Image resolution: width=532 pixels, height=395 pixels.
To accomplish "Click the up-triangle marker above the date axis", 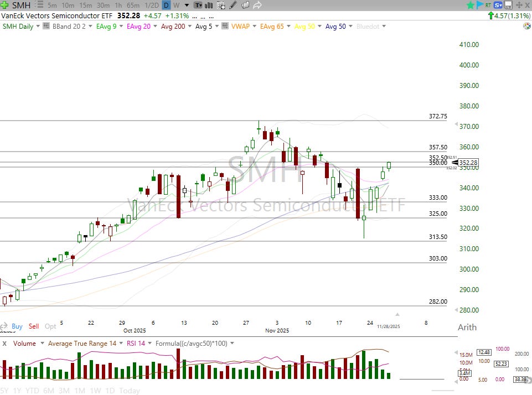I will pyautogui.click(x=397, y=314).
